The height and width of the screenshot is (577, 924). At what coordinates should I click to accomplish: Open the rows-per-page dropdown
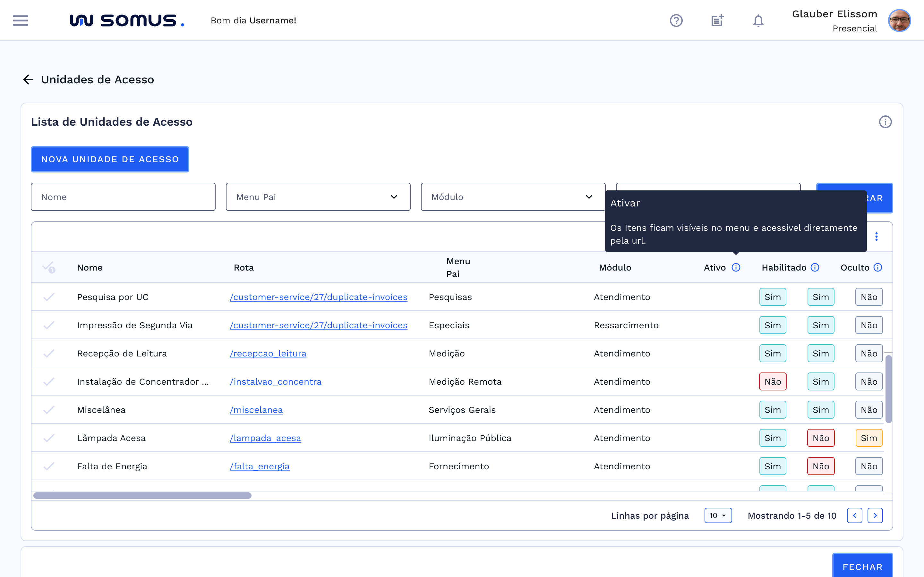pyautogui.click(x=718, y=515)
